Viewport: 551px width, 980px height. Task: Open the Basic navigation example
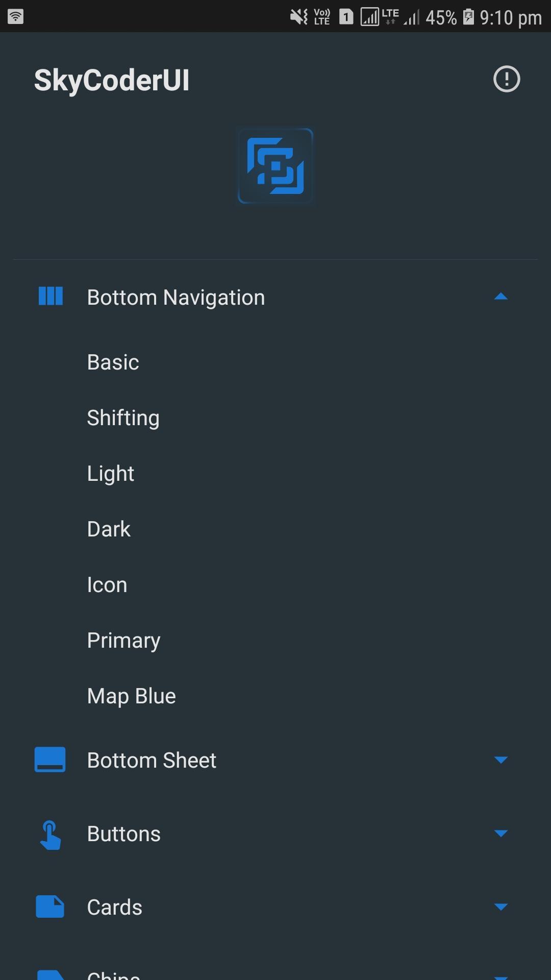[x=113, y=362]
